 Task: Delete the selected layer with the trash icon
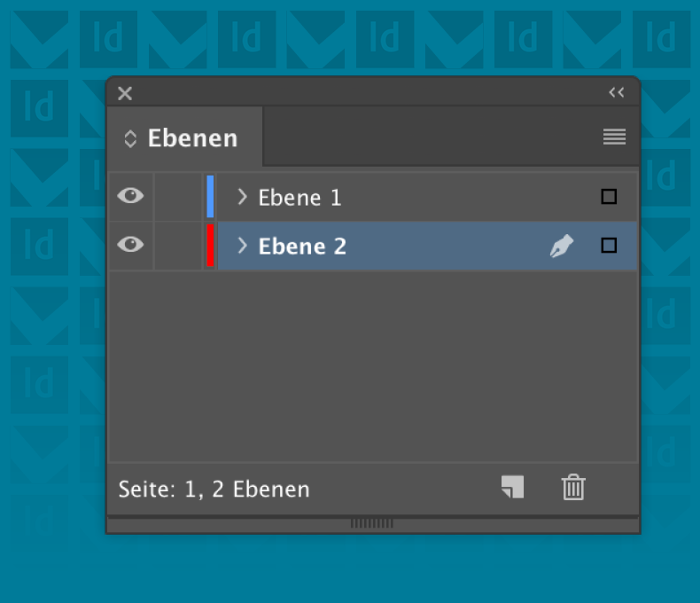pos(573,487)
